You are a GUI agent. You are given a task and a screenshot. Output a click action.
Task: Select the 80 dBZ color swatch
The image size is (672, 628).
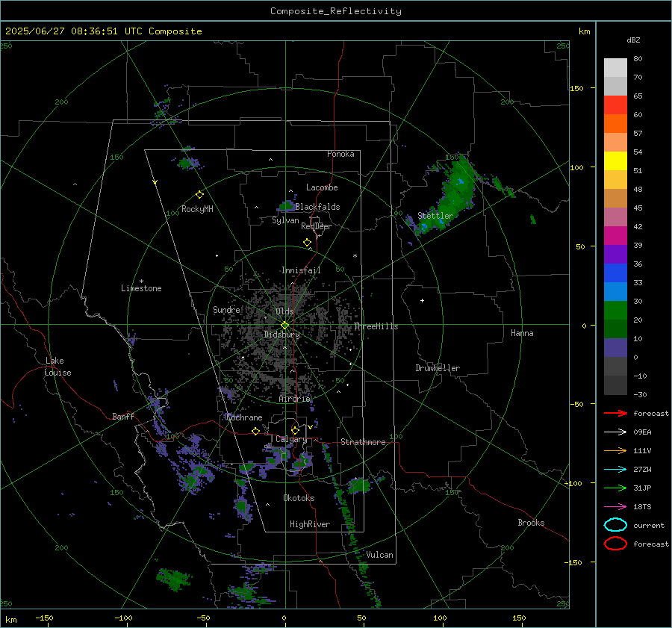coord(615,67)
